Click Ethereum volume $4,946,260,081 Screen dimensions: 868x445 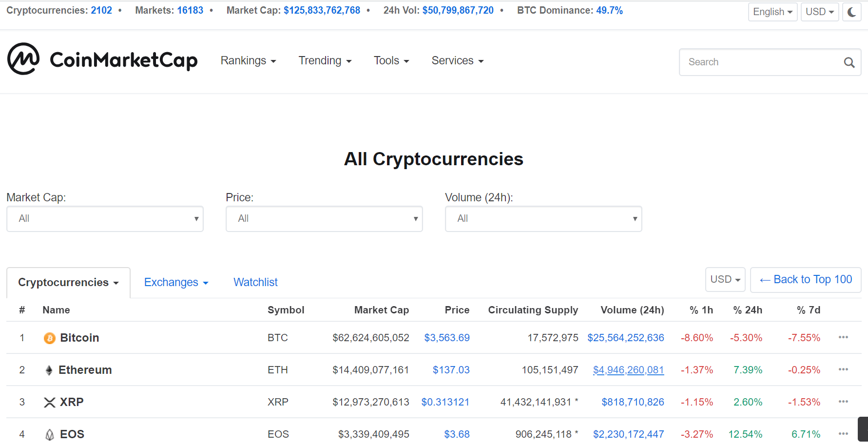click(x=628, y=370)
